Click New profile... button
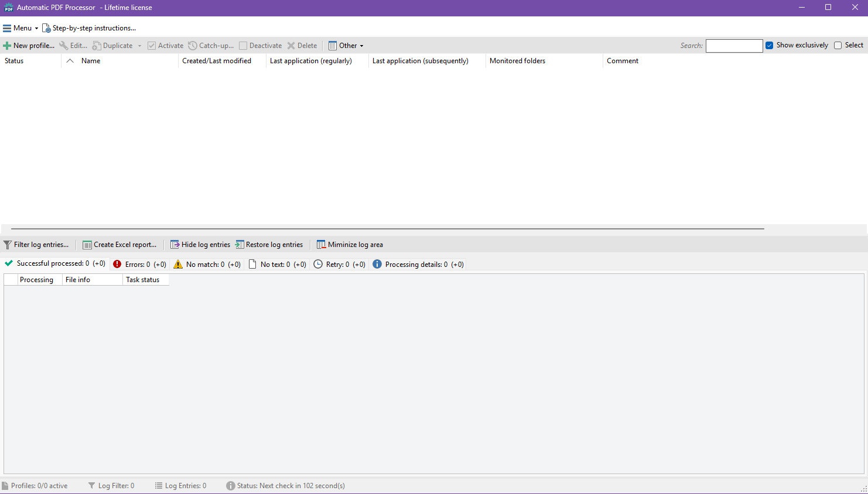868x494 pixels. 29,46
